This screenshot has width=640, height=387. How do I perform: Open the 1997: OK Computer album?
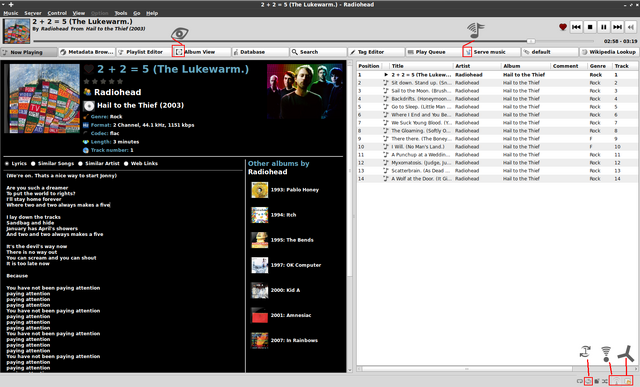(286, 265)
